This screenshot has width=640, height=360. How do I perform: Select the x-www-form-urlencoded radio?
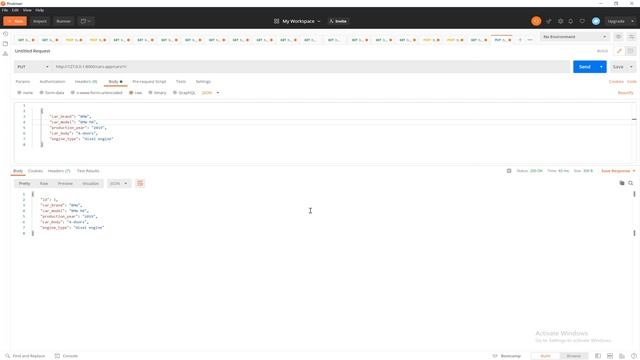[x=73, y=93]
